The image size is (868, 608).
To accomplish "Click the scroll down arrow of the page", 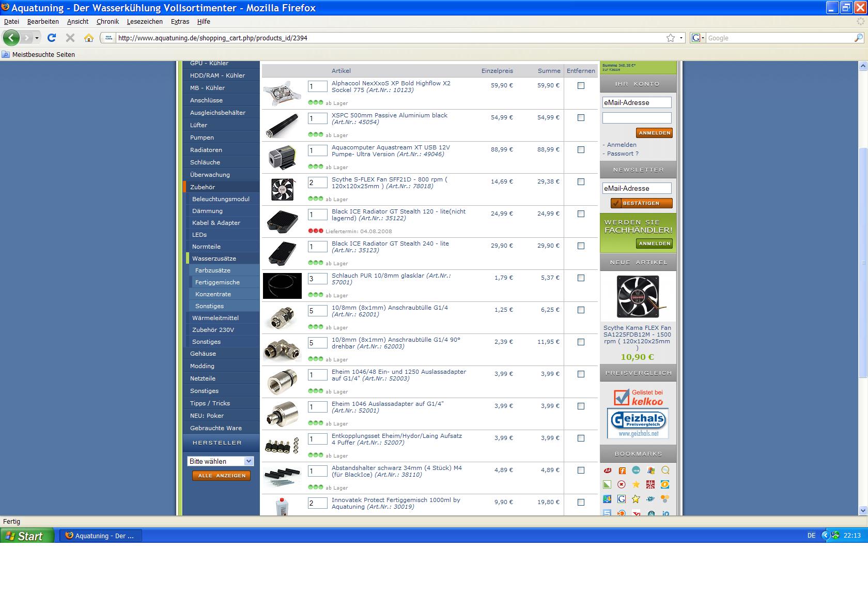I will point(863,511).
